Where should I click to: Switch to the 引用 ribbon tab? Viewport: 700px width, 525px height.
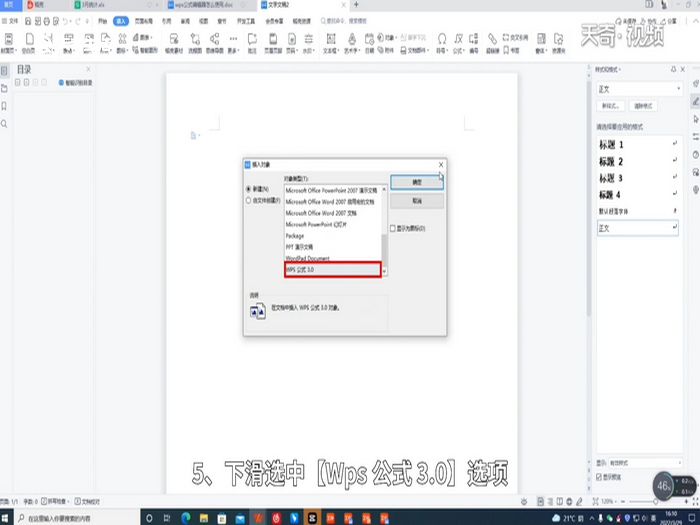pos(166,21)
